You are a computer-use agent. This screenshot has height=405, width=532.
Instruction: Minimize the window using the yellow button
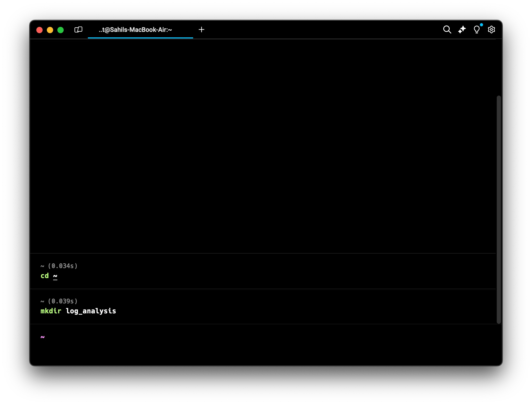(x=50, y=30)
